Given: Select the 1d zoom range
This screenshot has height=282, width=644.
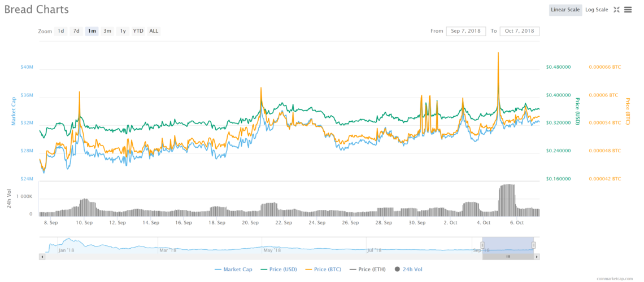Looking at the screenshot, I should click(61, 31).
